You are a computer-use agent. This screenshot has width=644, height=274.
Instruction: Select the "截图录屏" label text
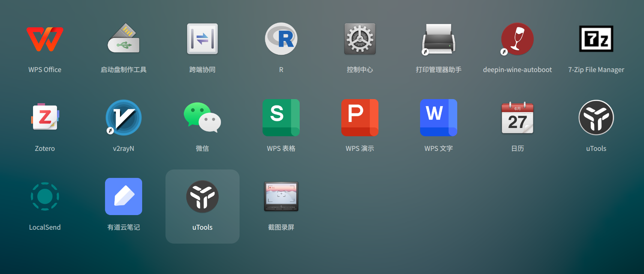[281, 227]
